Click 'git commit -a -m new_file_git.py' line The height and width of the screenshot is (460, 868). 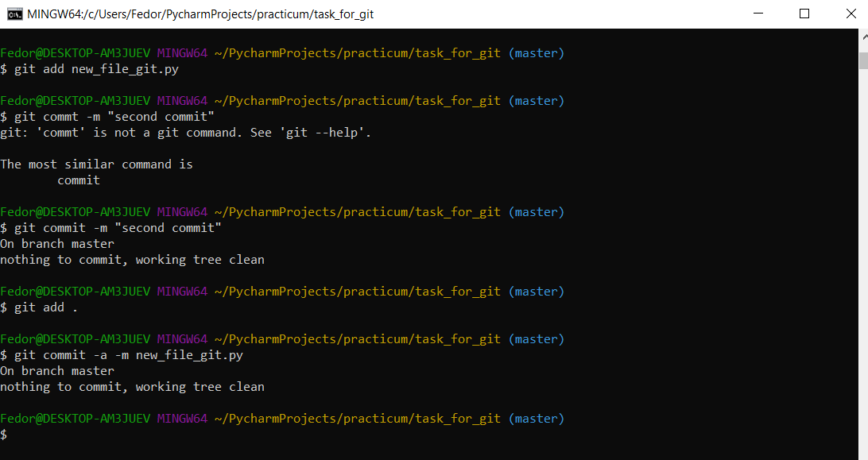[122, 355]
